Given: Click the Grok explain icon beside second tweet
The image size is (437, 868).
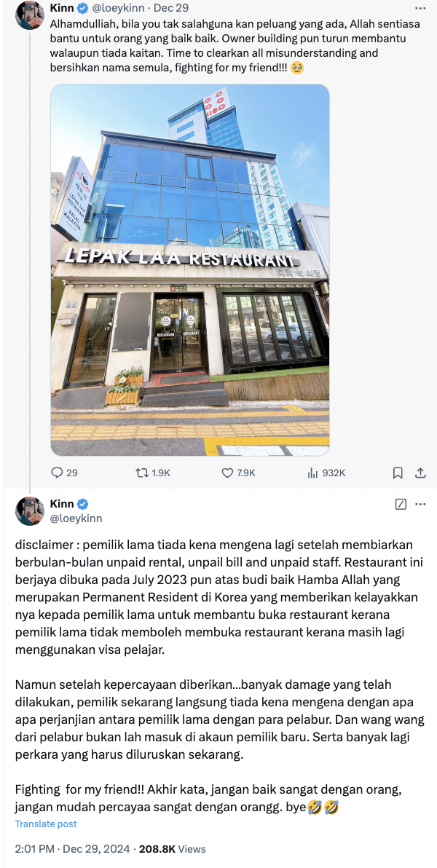Looking at the screenshot, I should [401, 505].
